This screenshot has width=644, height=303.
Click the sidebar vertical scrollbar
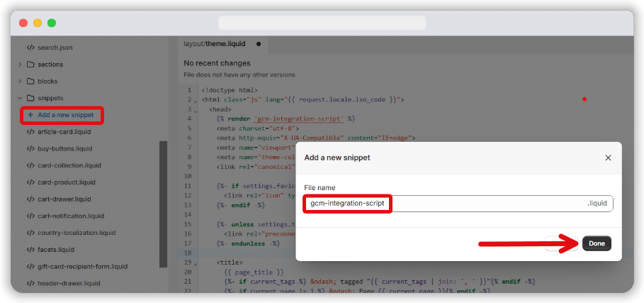(x=163, y=204)
